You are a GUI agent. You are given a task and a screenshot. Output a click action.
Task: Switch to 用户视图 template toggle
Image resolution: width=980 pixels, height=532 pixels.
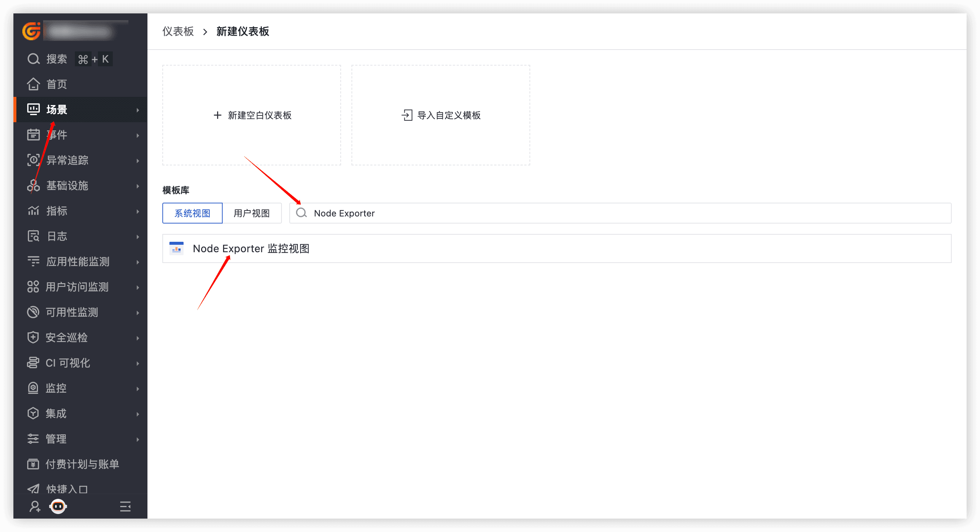(251, 213)
